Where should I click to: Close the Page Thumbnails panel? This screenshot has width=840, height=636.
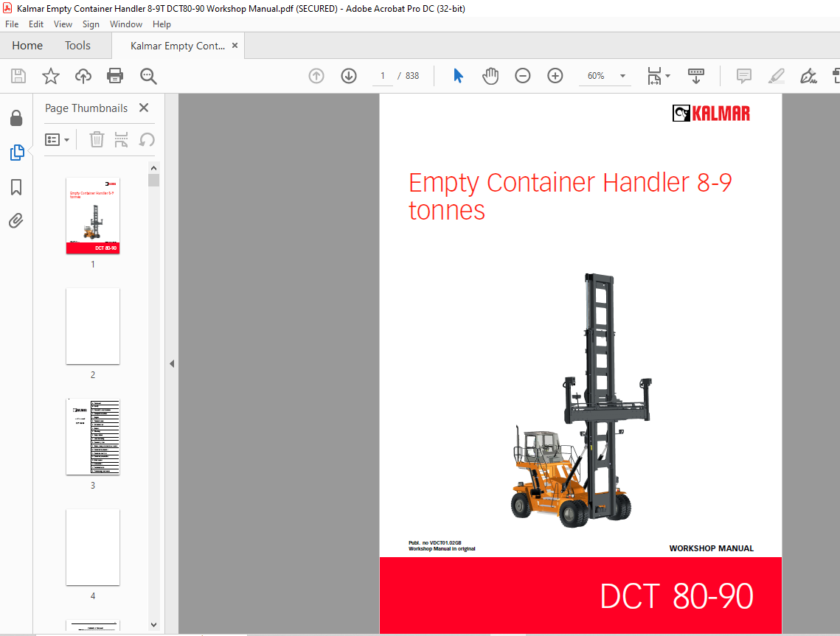(144, 108)
